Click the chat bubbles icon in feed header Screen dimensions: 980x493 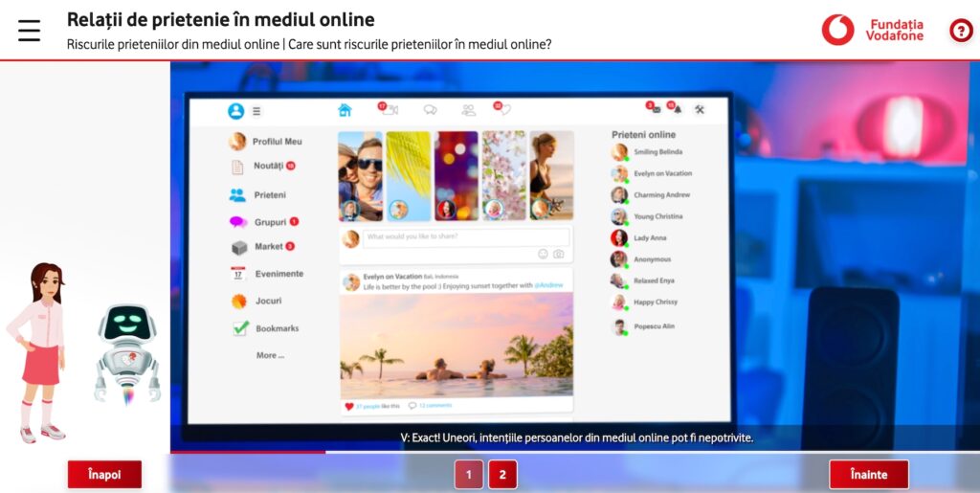pyautogui.click(x=431, y=110)
